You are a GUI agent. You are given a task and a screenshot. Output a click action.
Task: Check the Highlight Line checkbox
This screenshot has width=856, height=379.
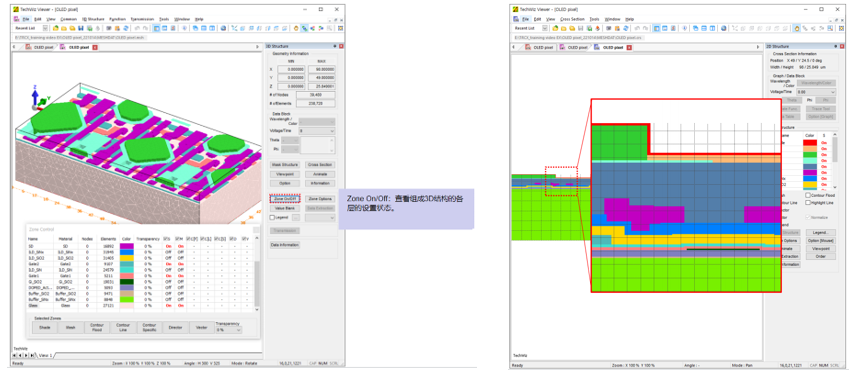pos(808,203)
